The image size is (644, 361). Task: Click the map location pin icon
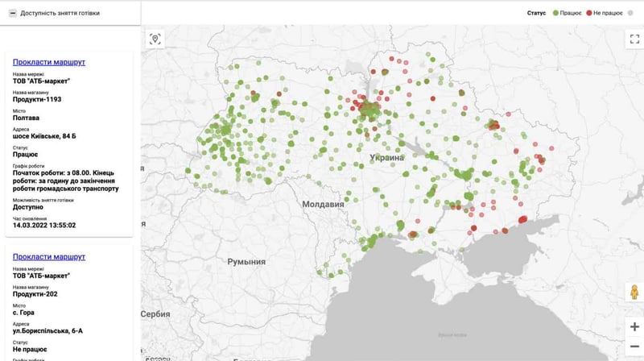[155, 39]
